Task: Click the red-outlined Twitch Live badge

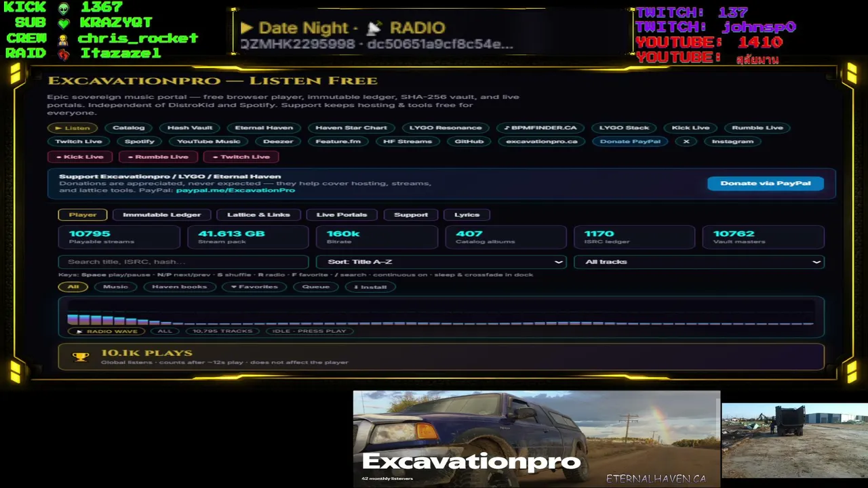Action: [241, 157]
